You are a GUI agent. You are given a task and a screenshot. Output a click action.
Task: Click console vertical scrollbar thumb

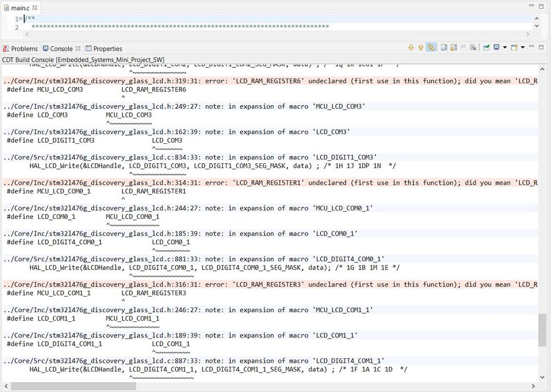tap(542, 330)
